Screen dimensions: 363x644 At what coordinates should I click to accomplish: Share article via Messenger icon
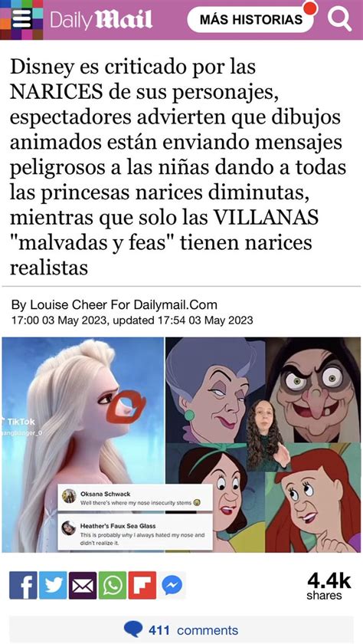coord(172,585)
